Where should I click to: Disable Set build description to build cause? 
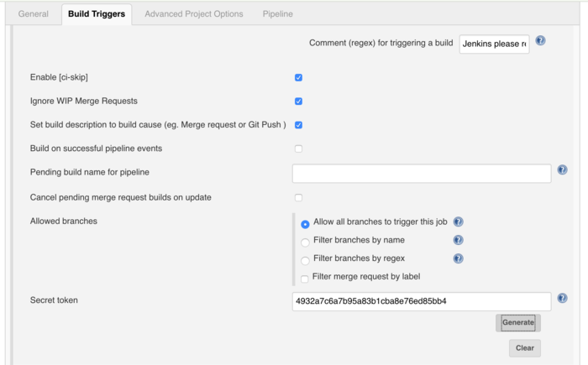pos(298,125)
